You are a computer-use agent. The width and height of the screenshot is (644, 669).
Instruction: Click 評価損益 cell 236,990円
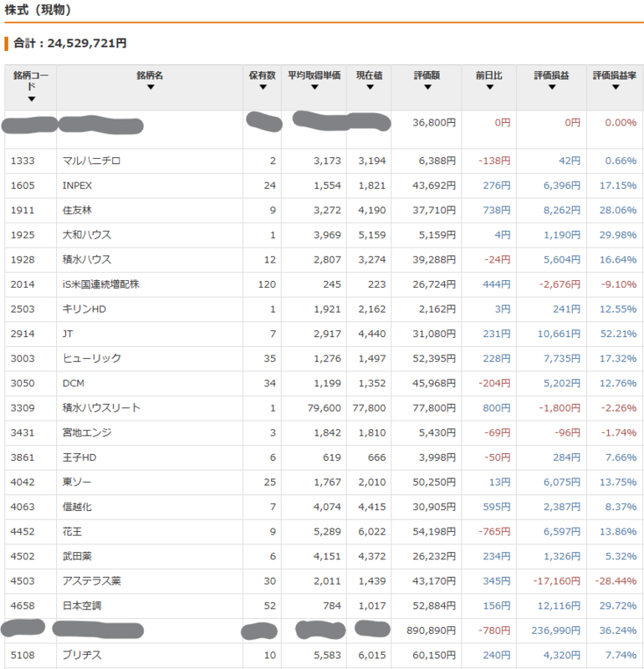(555, 631)
